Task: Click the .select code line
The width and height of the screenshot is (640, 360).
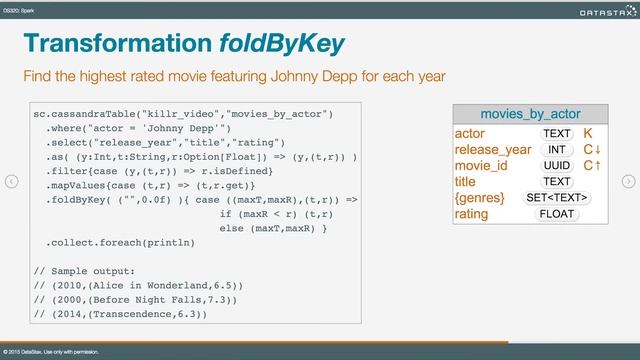Action: (165, 142)
